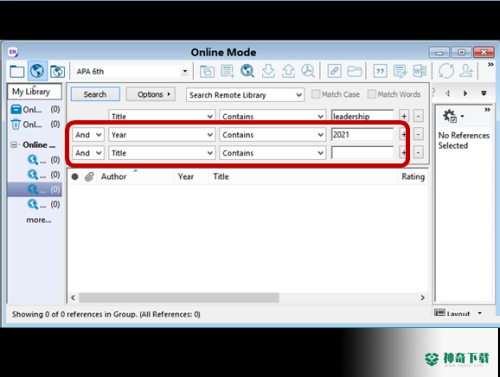Sort references by Author column
The width and height of the screenshot is (500, 377).
pyautogui.click(x=114, y=177)
